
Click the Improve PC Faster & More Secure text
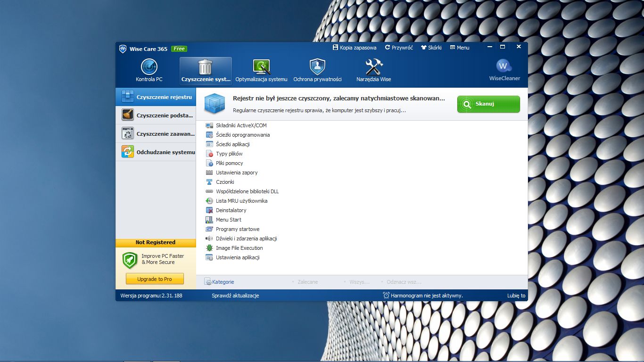coord(163,259)
